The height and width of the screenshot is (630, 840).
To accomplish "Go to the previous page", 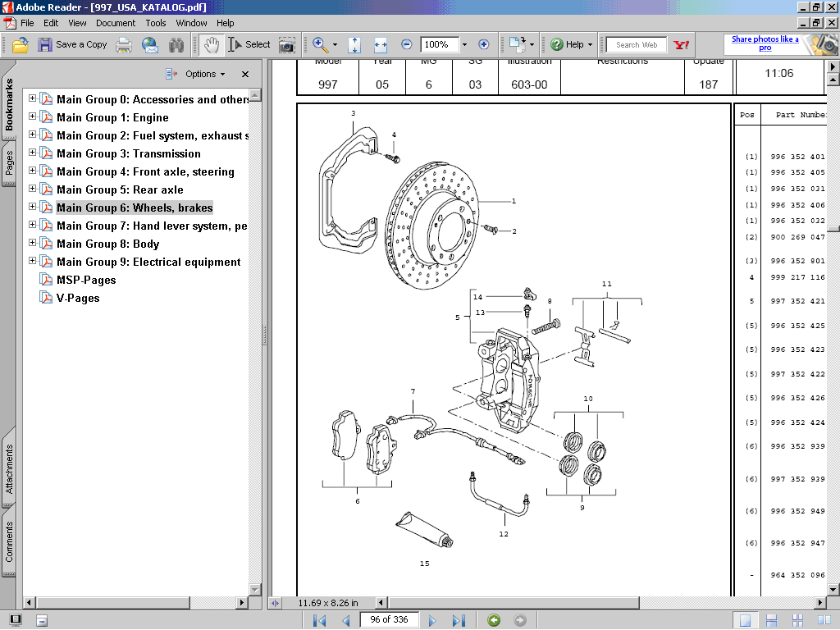I will 346,620.
